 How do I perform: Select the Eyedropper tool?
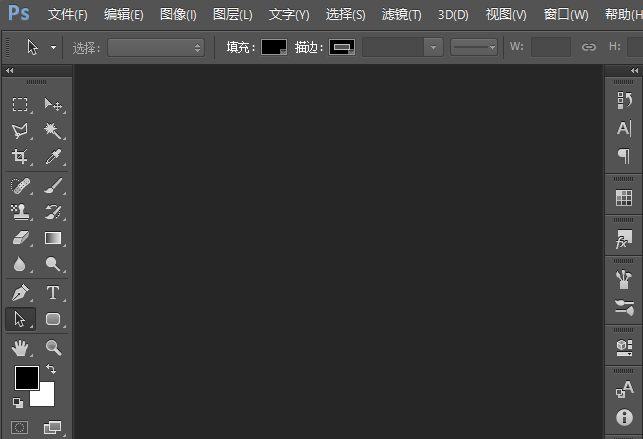click(x=53, y=157)
